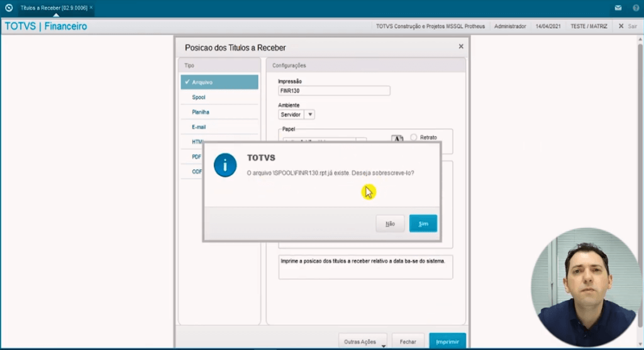Select the Arquivo output type
Screen dimensions: 644x350
tap(219, 82)
